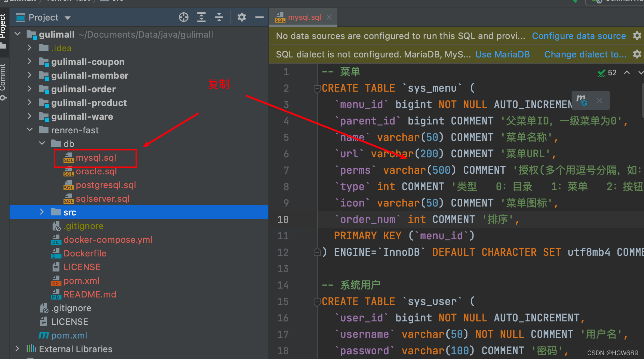The image size is (644, 359).
Task: Expand the .idea folder
Action: pyautogui.click(x=29, y=48)
